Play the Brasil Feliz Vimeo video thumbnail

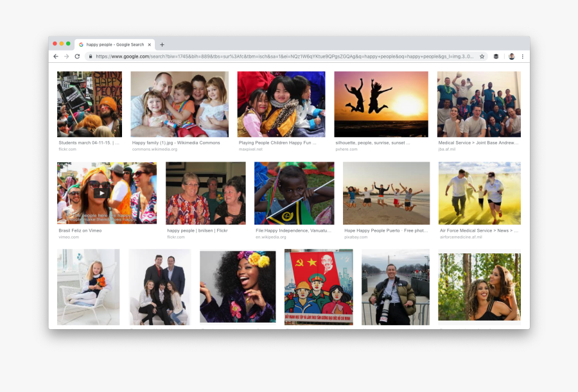[x=101, y=192]
